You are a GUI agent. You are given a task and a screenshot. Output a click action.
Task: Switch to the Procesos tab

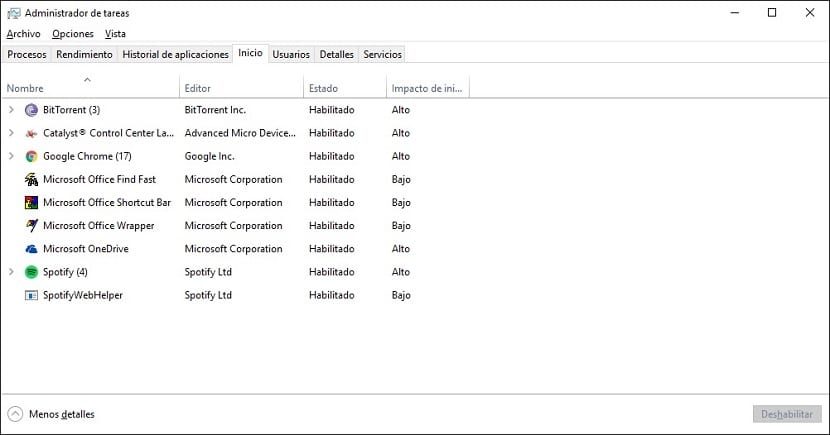27,55
